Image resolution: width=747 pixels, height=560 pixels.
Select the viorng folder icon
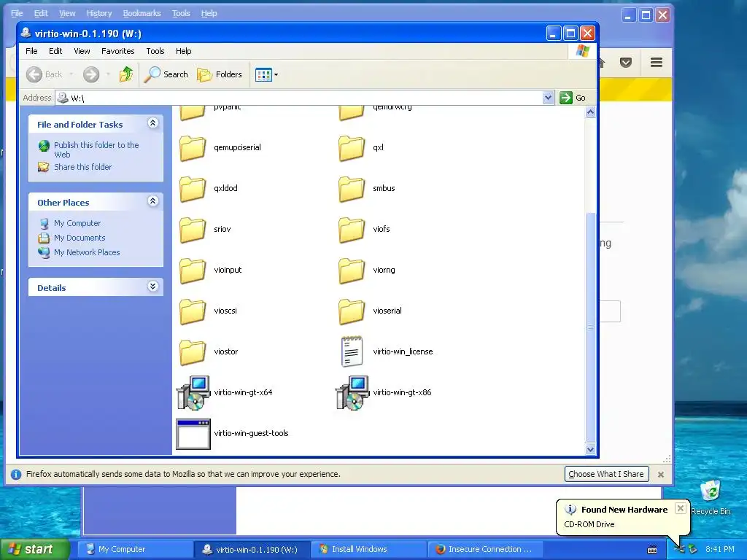point(352,271)
